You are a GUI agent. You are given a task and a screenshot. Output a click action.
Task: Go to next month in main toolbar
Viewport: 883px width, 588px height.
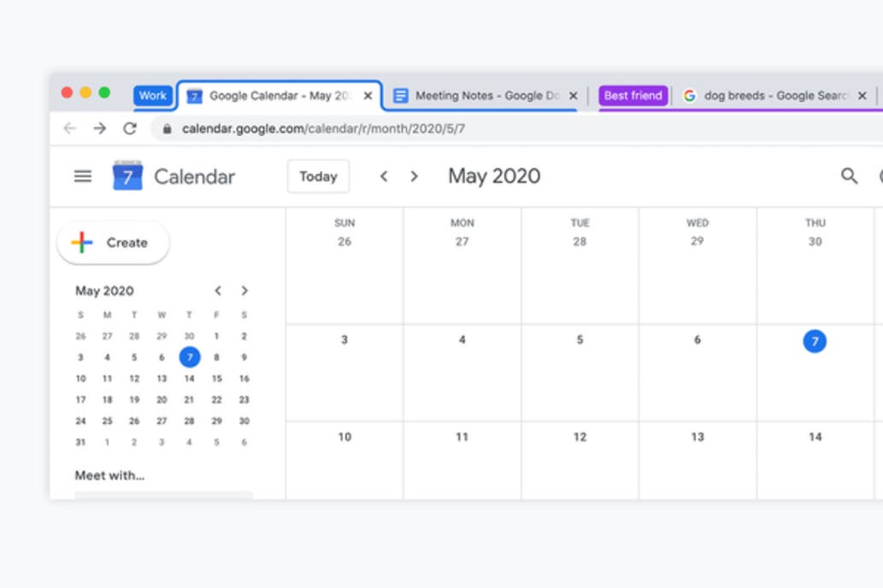click(415, 176)
